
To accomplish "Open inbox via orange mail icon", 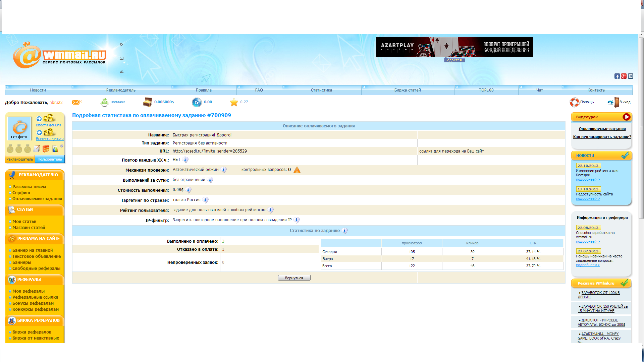I will click(76, 102).
